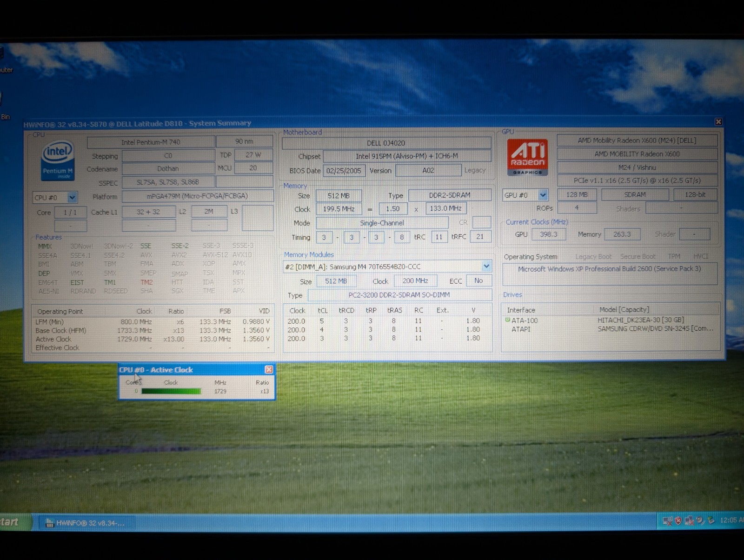744x560 pixels.
Task: Open the wireless network tray icon with red X
Action: click(x=668, y=521)
